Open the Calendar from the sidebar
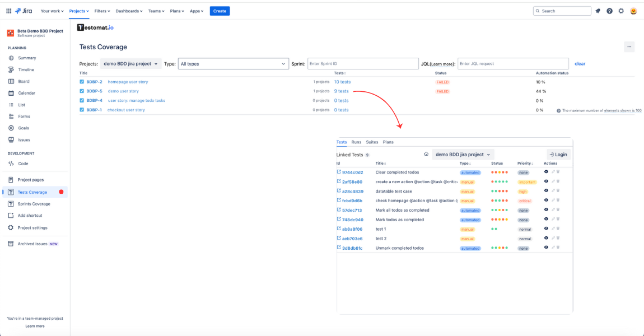 [x=26, y=93]
